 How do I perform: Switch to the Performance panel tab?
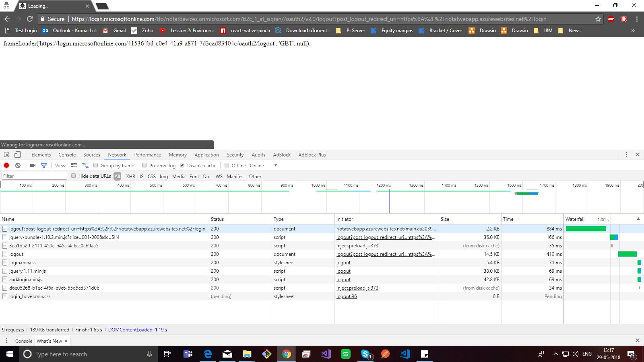[x=147, y=154]
